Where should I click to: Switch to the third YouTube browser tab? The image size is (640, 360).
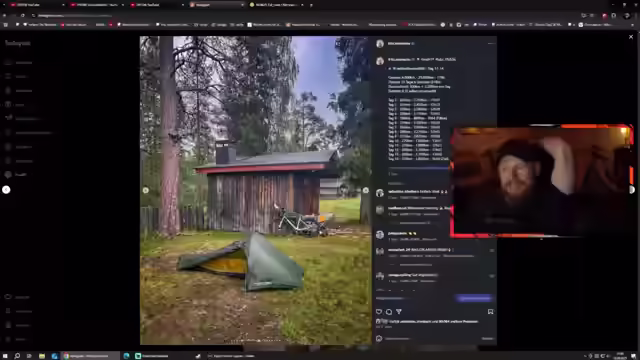(157, 5)
